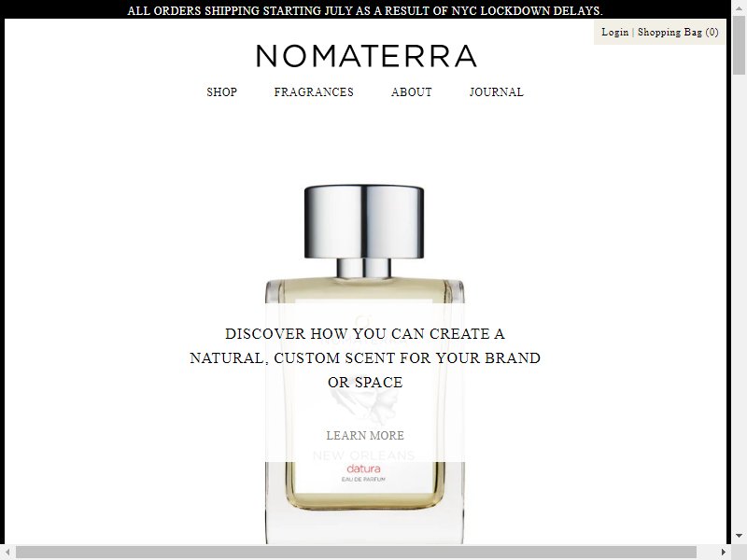This screenshot has height=560, width=747.
Task: Open the FRAGRANCES menu item
Action: click(314, 91)
